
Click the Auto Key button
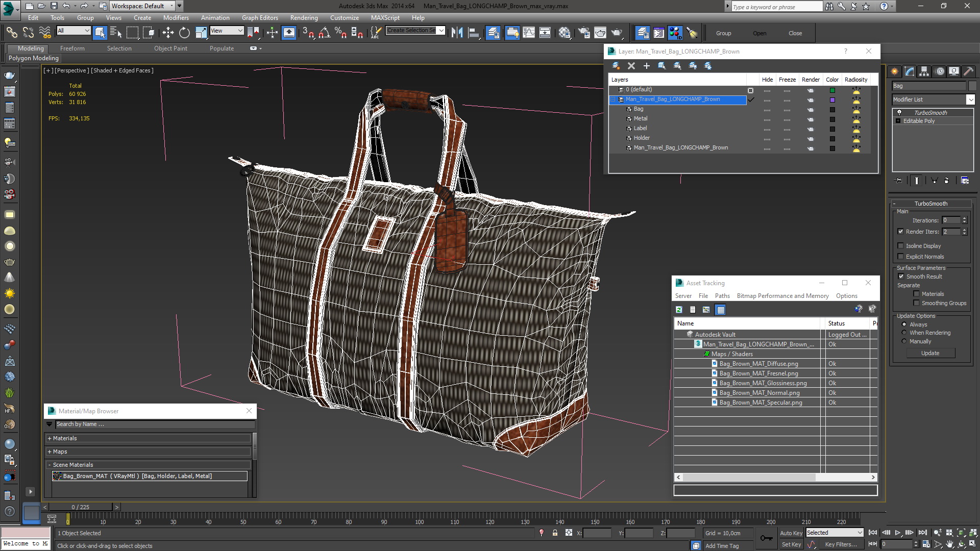pos(791,533)
